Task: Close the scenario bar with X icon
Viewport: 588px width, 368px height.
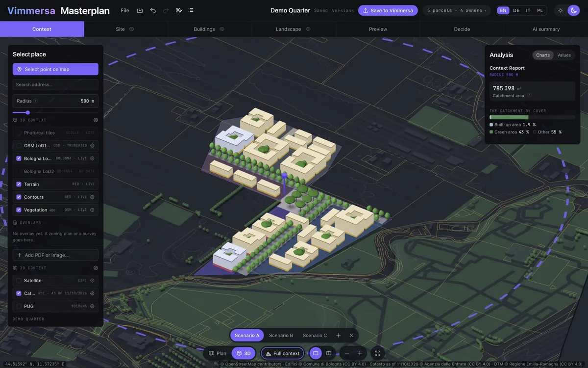Action: 351,335
